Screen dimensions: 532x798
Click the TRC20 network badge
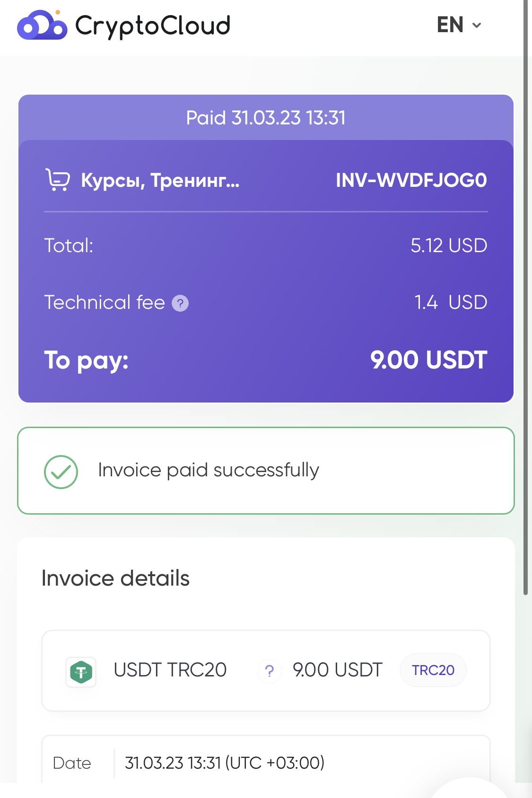tap(433, 670)
